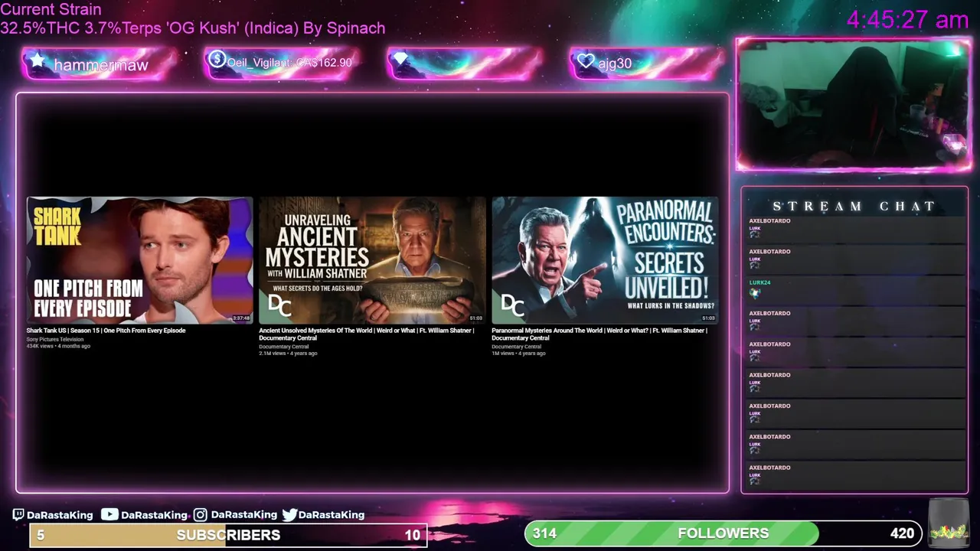
Task: Open the Shark Tank One Pitch video thumbnail
Action: [139, 260]
